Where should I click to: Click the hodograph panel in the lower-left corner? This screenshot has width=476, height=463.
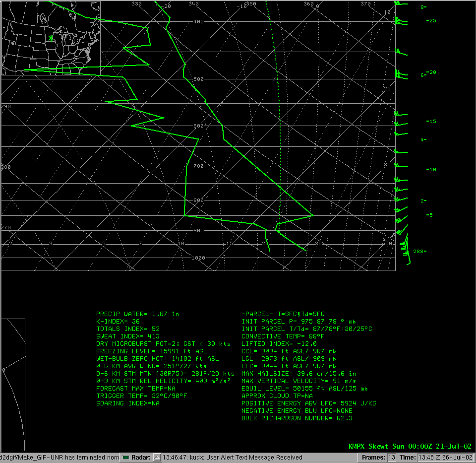(x=13, y=385)
